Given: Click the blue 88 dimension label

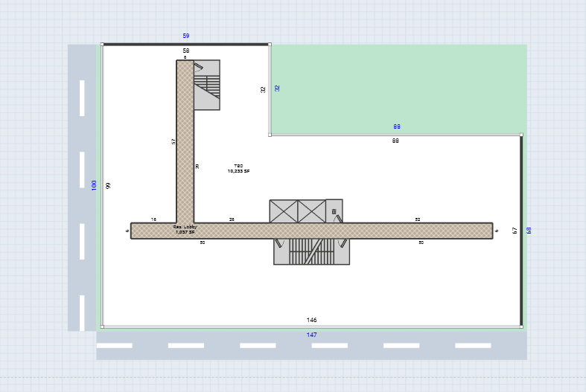Looking at the screenshot, I should 397,127.
